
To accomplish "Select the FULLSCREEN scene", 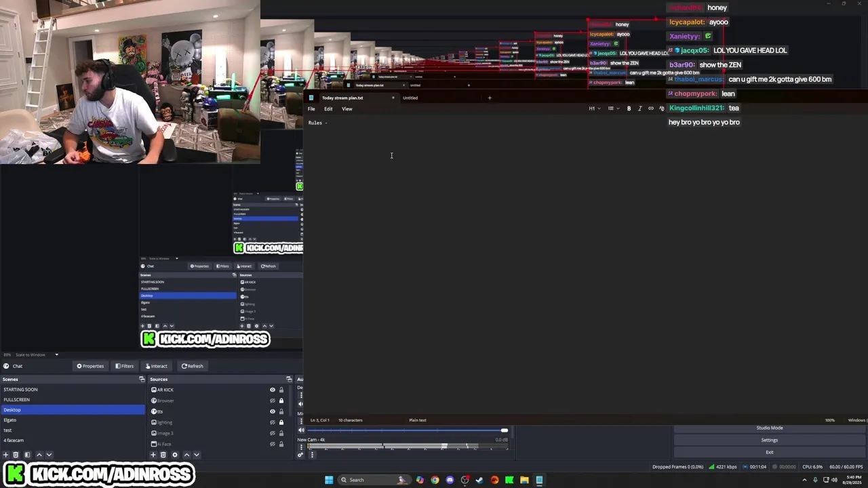I will 73,400.
